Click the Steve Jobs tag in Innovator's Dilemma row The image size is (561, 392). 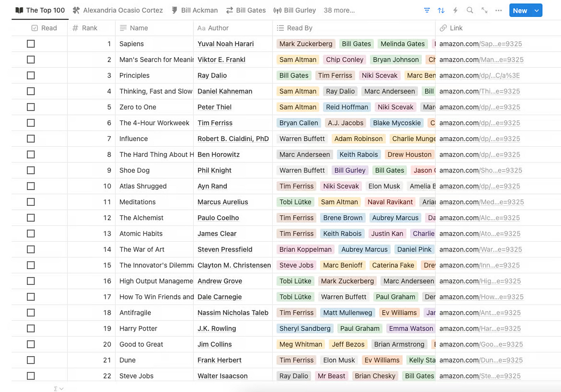point(296,265)
